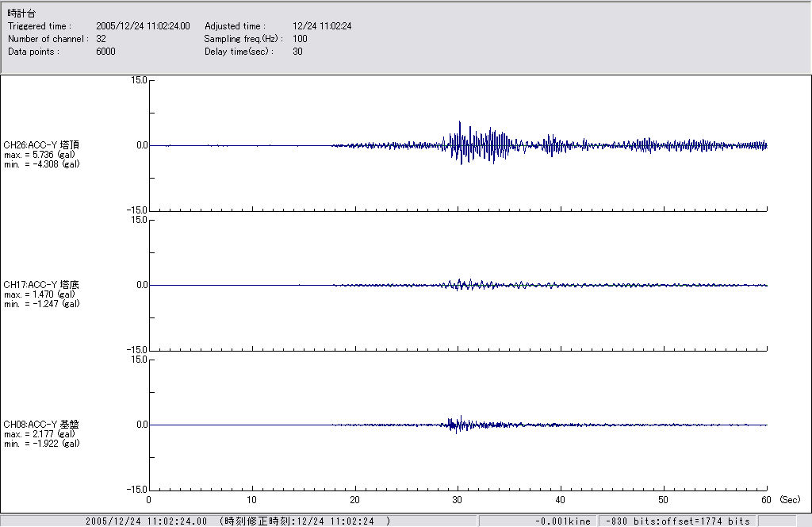Screen dimensions: 812x527
Task: Click the CH08:ACC-Y 基盤 channel label
Action: [x=41, y=424]
